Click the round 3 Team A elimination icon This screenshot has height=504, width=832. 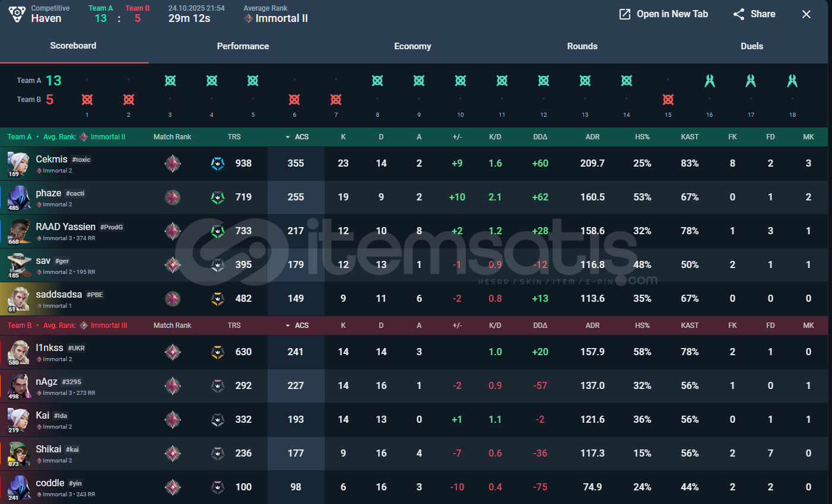[170, 81]
